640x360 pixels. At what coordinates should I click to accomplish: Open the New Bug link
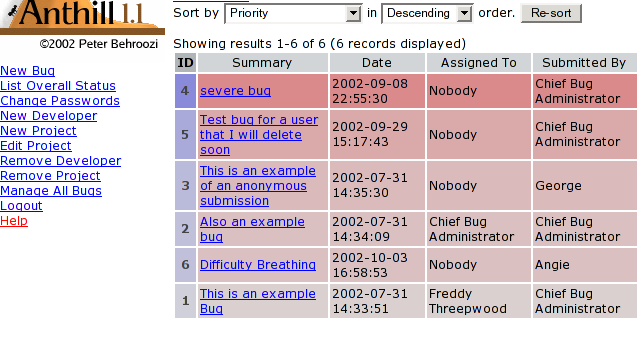coord(27,71)
